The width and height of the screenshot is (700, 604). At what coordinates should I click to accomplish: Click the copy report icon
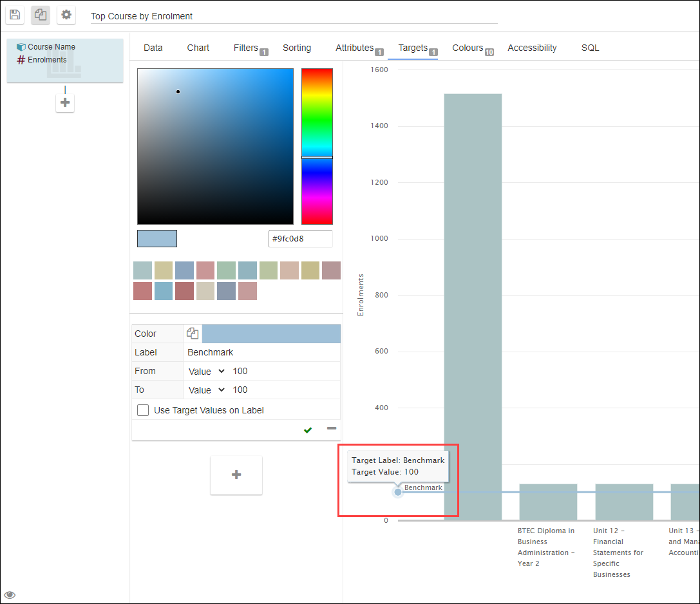coord(40,15)
